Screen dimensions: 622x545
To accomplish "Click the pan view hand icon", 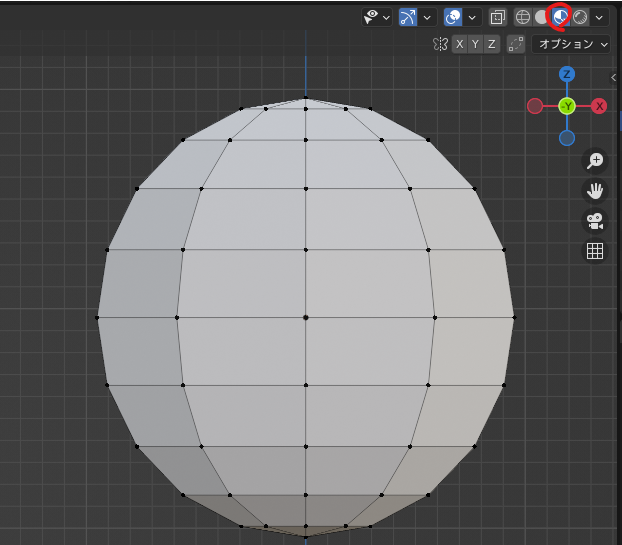I will coord(595,191).
